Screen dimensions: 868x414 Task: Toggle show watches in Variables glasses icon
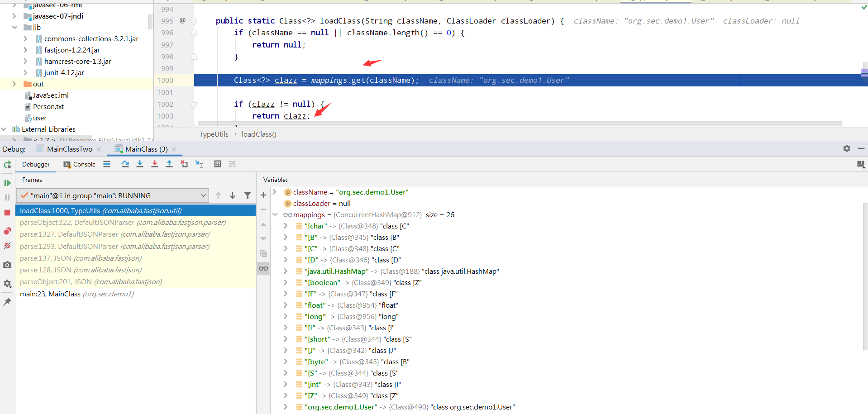tap(263, 268)
